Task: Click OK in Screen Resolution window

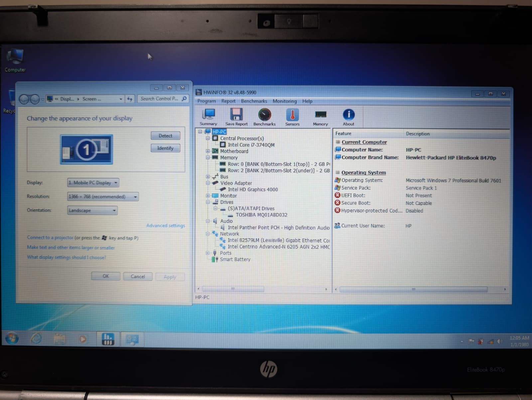Action: 106,276
